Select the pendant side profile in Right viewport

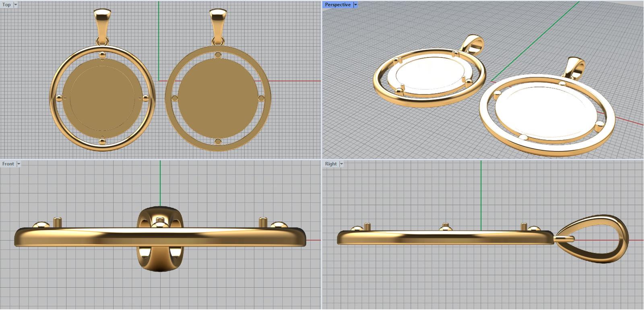(443, 238)
